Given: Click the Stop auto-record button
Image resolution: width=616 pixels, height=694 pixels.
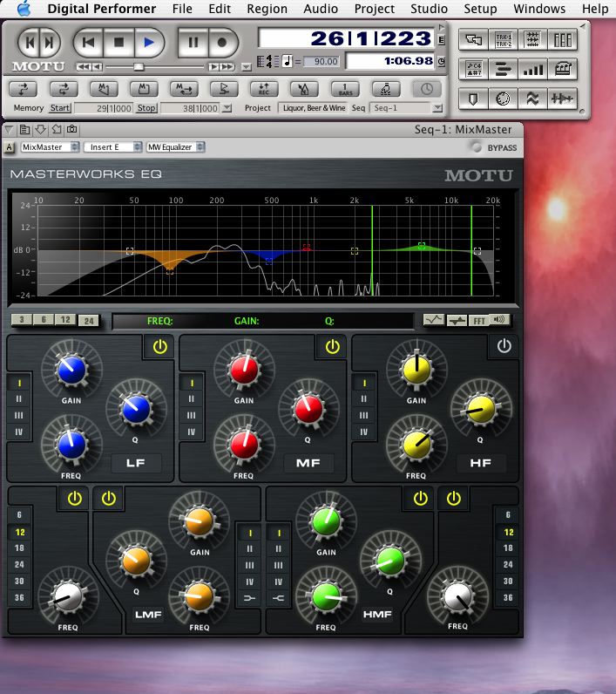Looking at the screenshot, I should point(146,108).
